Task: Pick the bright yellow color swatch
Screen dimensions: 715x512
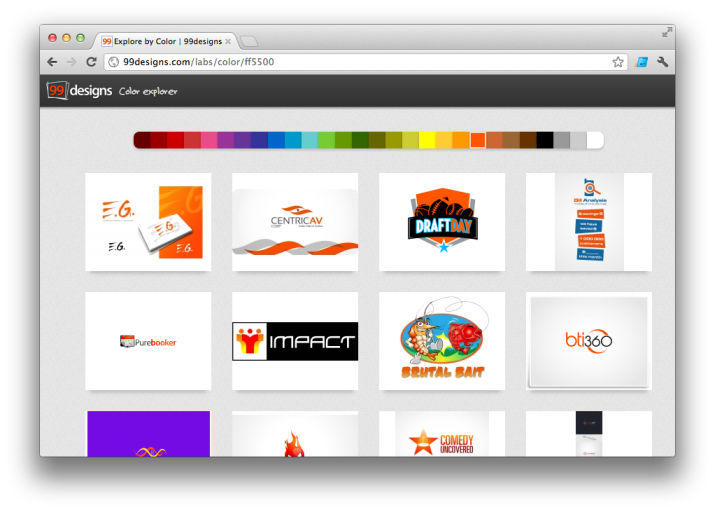Action: [427, 140]
